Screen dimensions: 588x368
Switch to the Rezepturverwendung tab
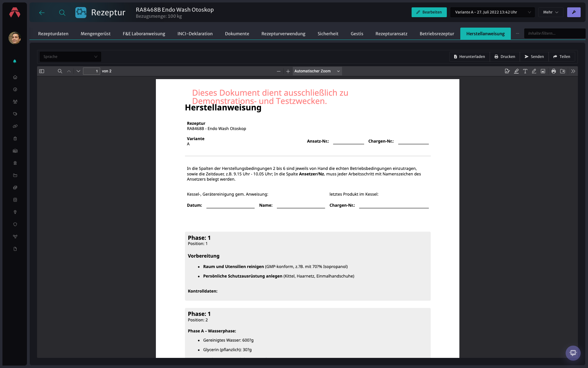pyautogui.click(x=283, y=34)
